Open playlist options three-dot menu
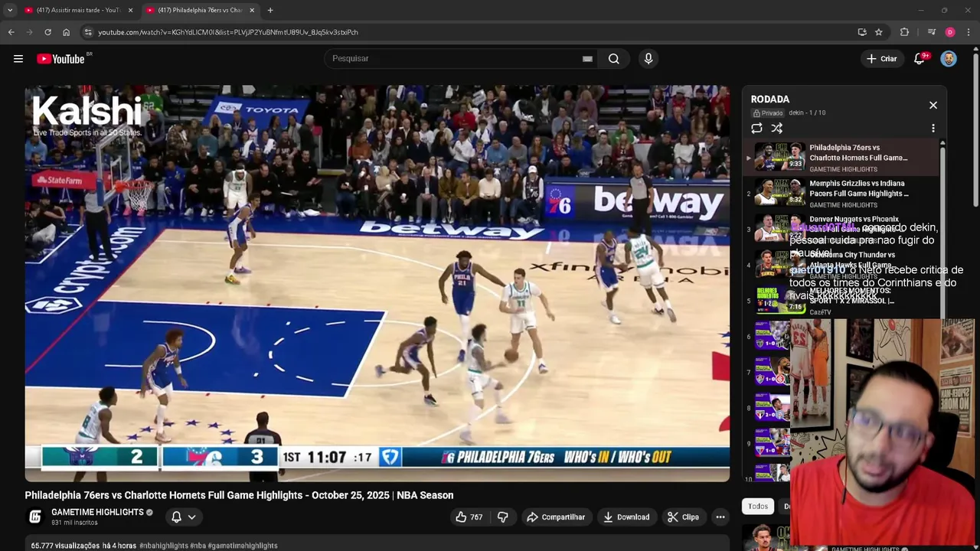Screen dimensions: 980x551 pyautogui.click(x=933, y=129)
